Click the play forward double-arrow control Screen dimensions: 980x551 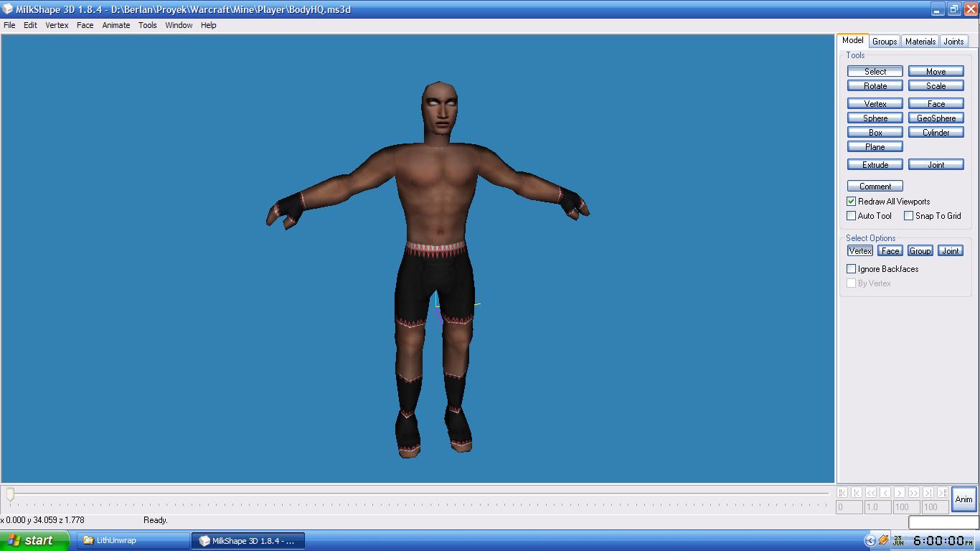[914, 493]
